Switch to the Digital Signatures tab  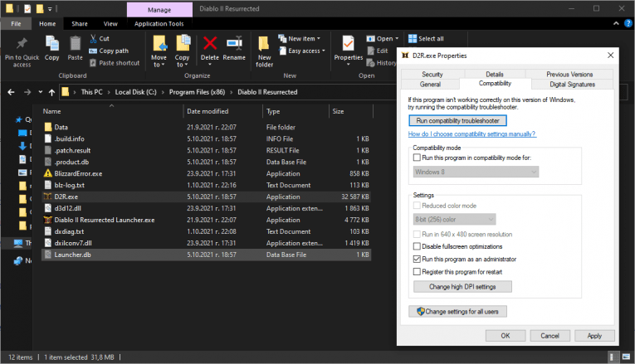point(572,84)
